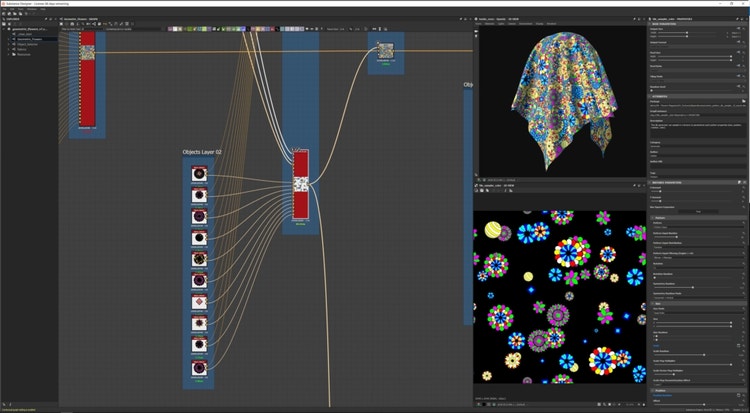Select the red tile sampler node in the graph center
Image resolution: width=750 pixels, height=413 pixels.
[301, 185]
